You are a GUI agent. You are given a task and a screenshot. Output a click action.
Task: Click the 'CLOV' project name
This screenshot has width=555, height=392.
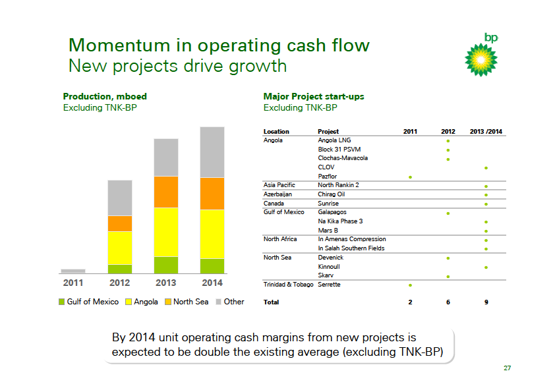326,167
